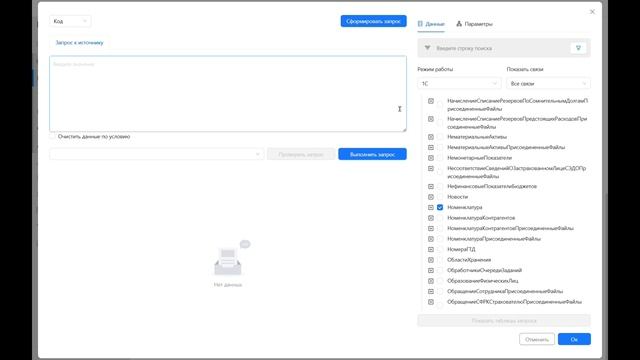Toggle Очистить данные по условию checkbox
This screenshot has width=640, height=360.
pos(52,137)
